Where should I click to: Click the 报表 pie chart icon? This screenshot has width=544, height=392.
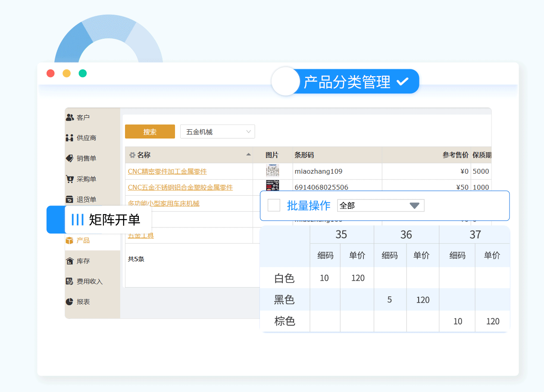(x=70, y=302)
